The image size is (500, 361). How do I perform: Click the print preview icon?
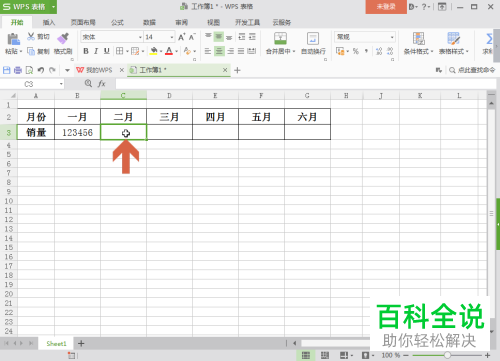pyautogui.click(x=29, y=70)
